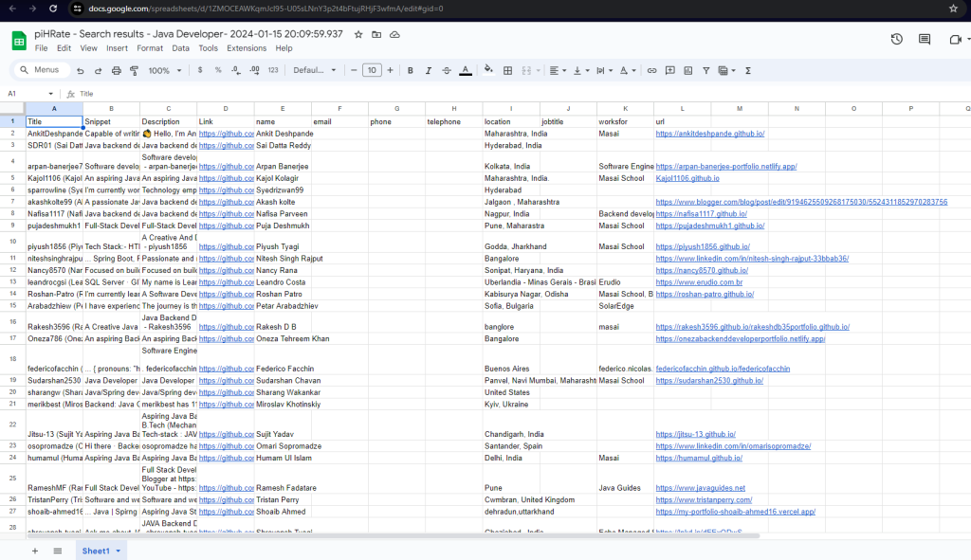
Task: Open GitHub link in Ankit Deshpande row
Action: 226,134
